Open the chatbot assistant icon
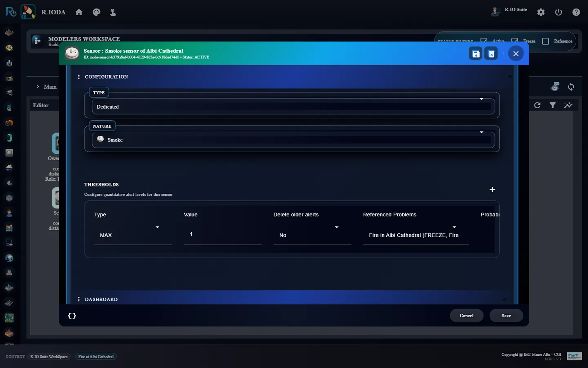This screenshot has height=368, width=588. pos(555,86)
